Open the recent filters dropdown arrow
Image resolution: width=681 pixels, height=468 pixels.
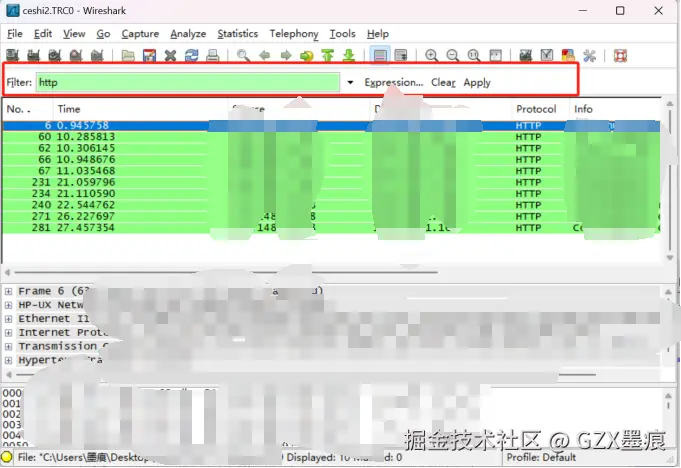click(x=350, y=82)
